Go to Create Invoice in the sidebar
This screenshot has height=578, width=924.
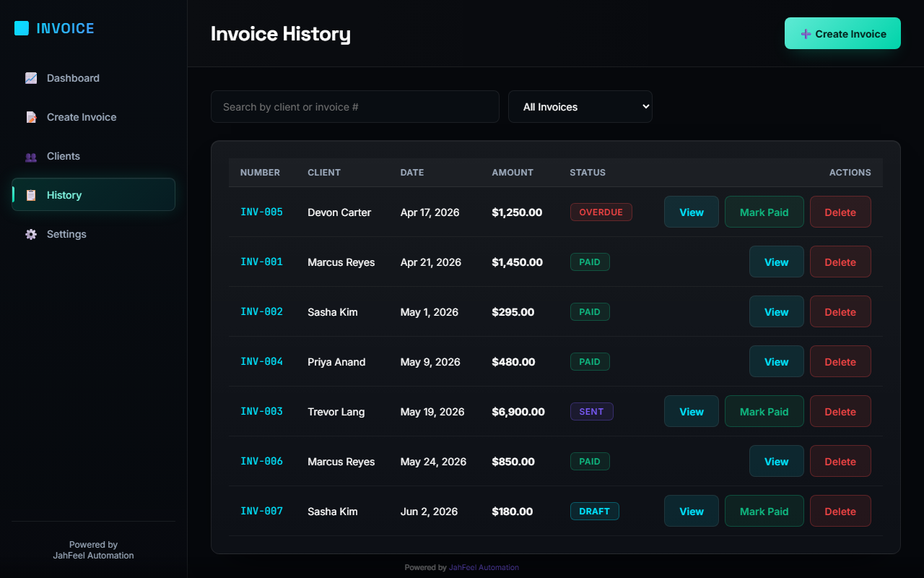(x=93, y=117)
